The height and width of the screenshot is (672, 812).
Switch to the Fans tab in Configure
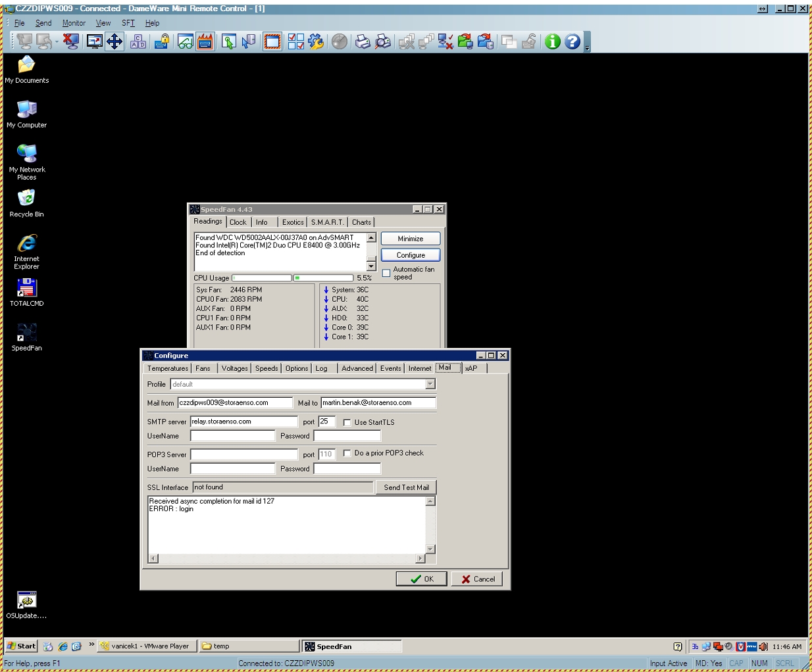click(x=203, y=368)
